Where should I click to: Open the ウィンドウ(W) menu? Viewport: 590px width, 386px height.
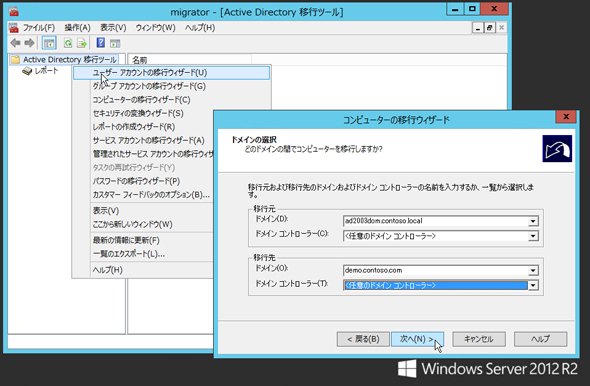(x=155, y=27)
